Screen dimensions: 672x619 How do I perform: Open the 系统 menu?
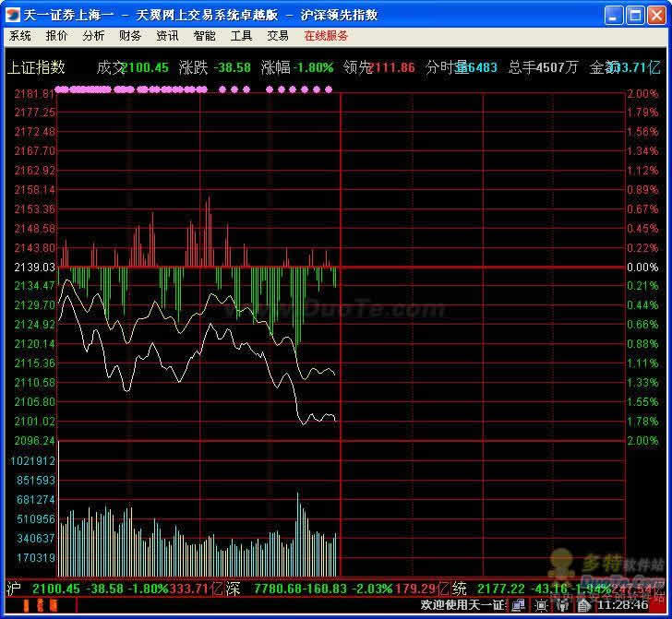(19, 36)
